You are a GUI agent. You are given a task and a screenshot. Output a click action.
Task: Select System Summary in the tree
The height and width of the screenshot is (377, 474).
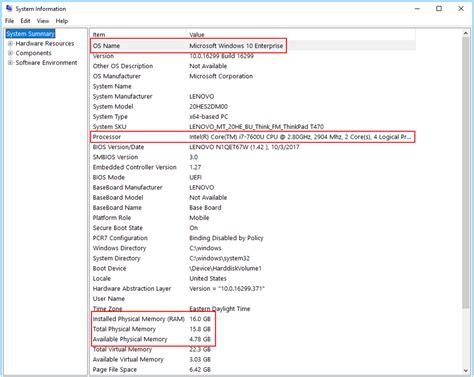point(30,34)
